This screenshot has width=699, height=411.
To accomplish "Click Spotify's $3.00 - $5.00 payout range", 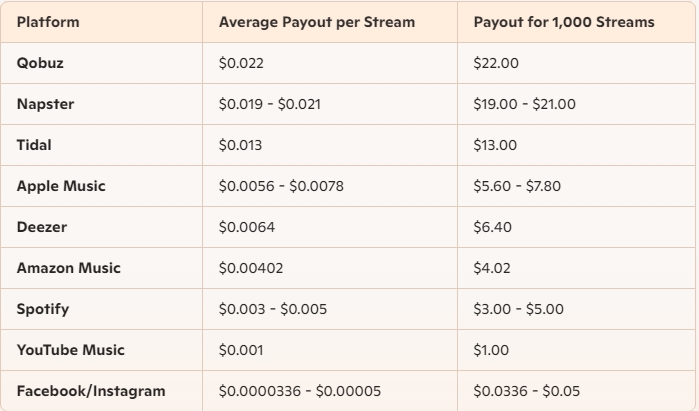I will click(520, 309).
